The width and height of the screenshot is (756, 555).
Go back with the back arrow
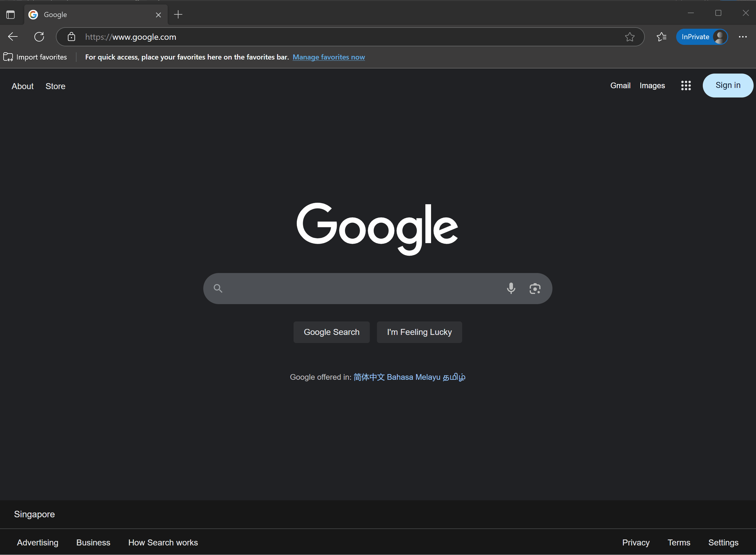(x=13, y=36)
